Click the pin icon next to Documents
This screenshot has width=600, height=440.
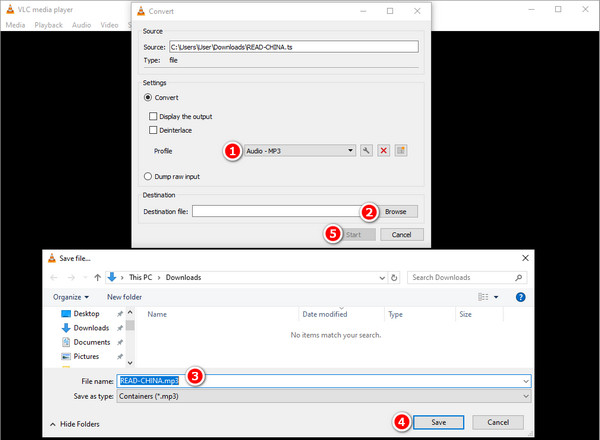coord(120,342)
